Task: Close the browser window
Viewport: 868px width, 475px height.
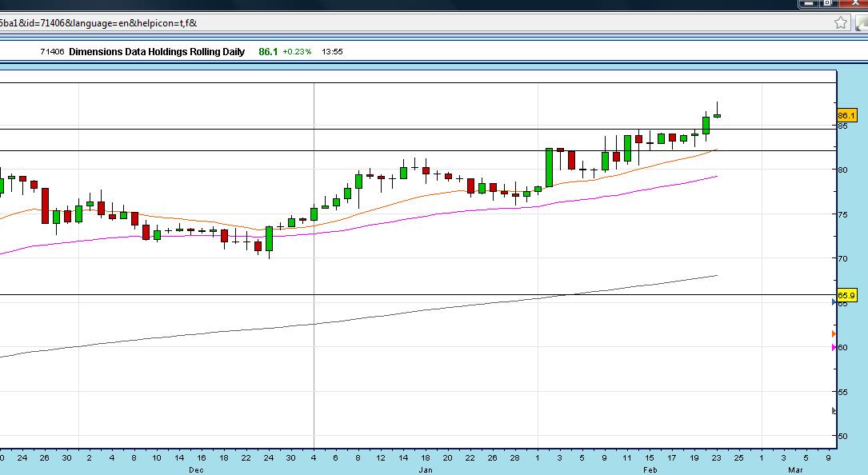Action: coord(854,3)
